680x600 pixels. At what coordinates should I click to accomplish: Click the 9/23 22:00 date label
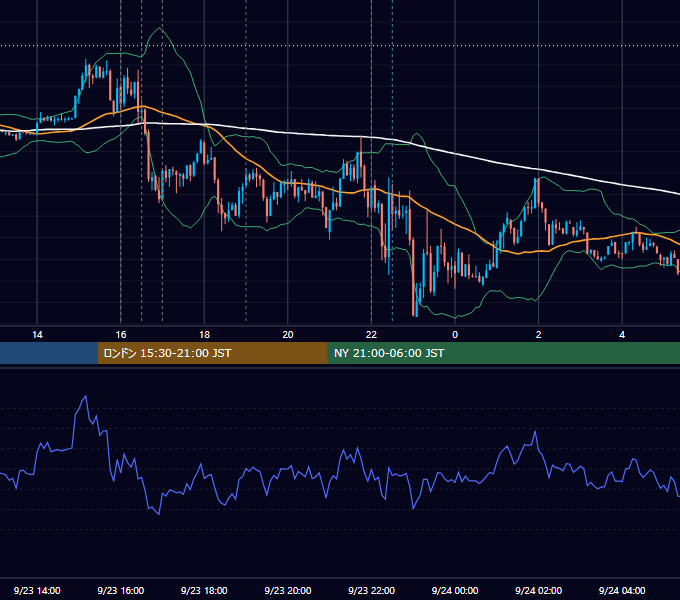coord(371,590)
